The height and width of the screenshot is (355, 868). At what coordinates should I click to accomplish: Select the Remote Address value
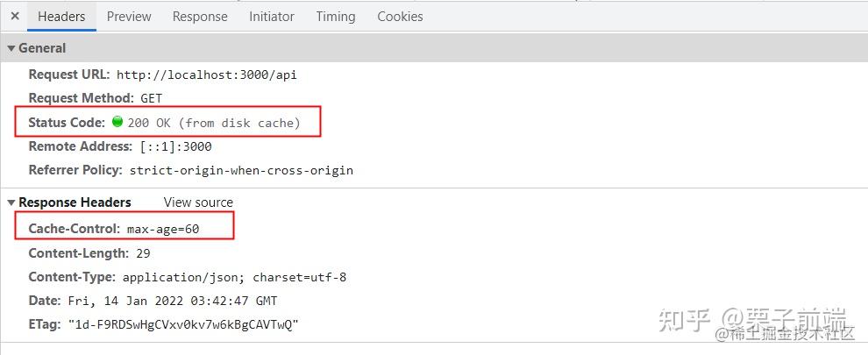coord(174,147)
